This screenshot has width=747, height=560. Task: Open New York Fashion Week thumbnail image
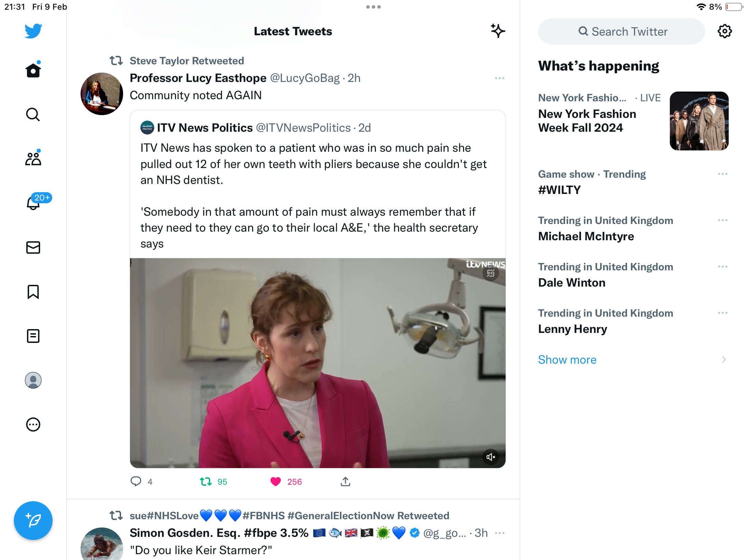(699, 121)
